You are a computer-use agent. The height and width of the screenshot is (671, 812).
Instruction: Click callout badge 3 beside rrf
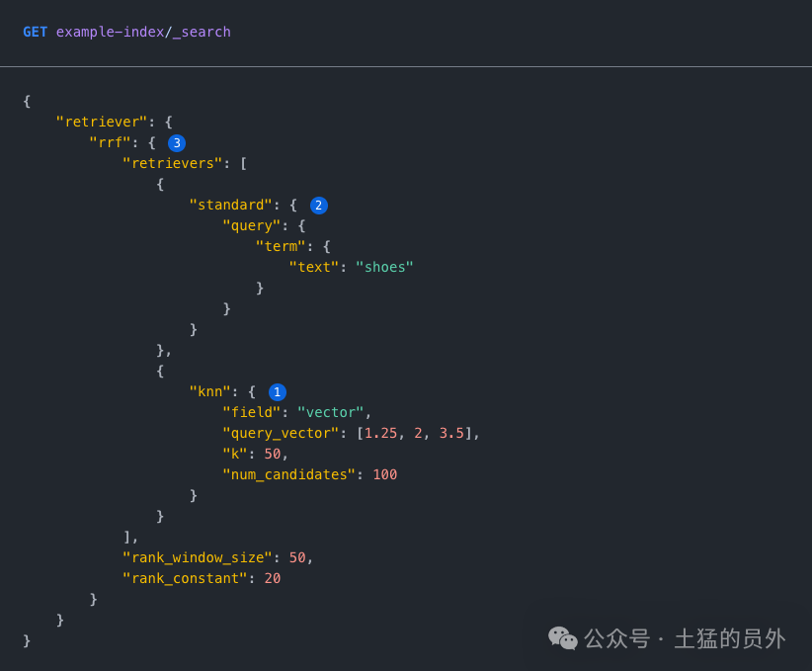pos(177,143)
